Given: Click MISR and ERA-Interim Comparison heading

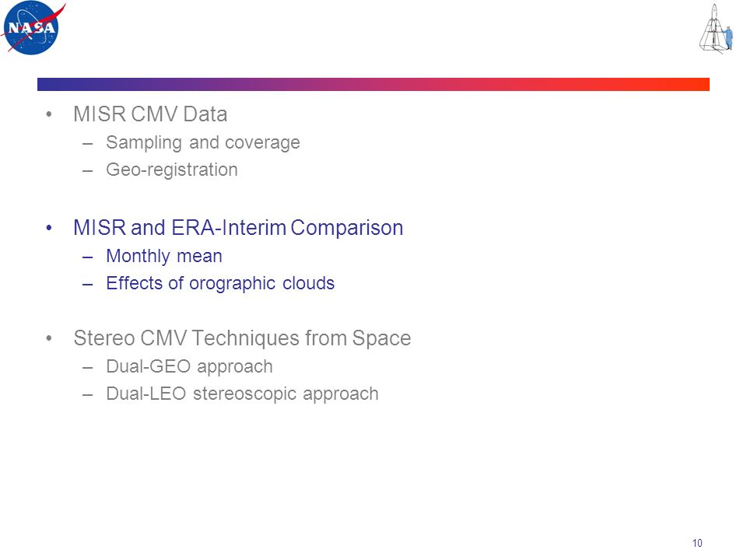Looking at the screenshot, I should click(238, 228).
